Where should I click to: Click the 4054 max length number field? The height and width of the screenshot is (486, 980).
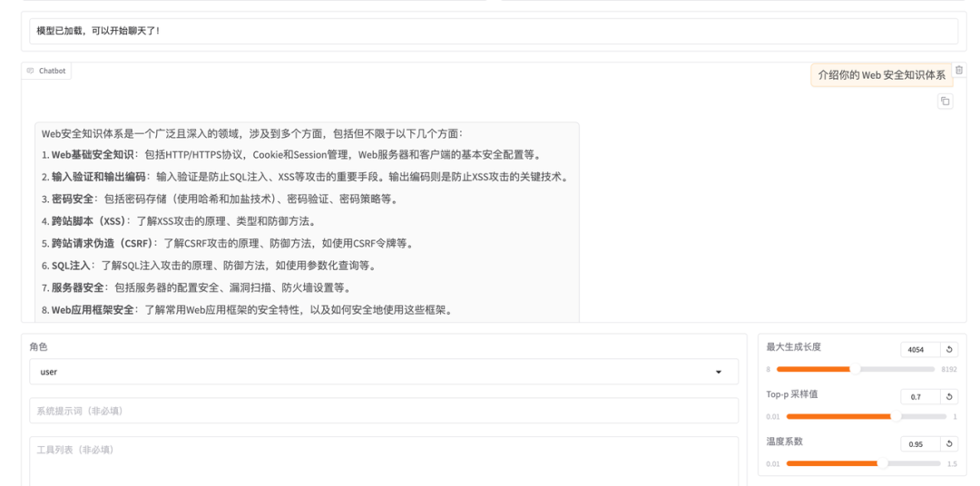pyautogui.click(x=921, y=350)
